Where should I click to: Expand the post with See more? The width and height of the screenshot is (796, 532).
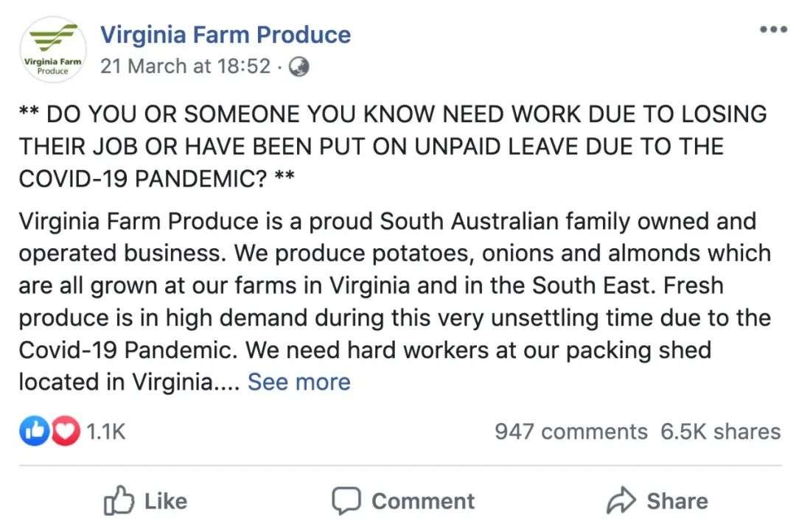[x=298, y=382]
